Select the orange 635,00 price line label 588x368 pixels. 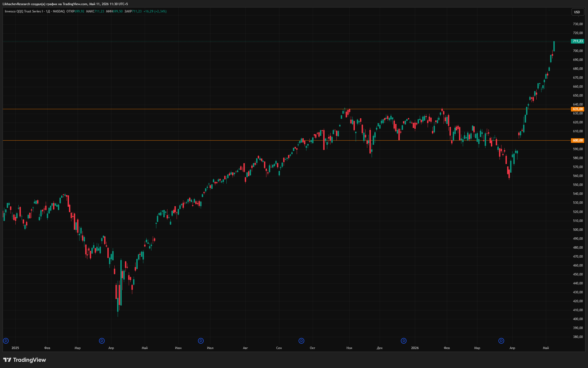tap(577, 109)
